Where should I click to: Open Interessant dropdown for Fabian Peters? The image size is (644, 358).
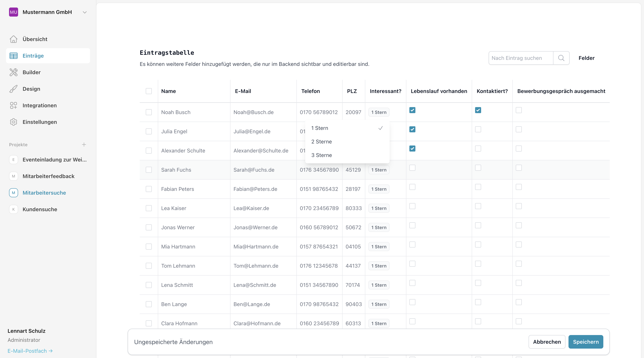pos(378,189)
